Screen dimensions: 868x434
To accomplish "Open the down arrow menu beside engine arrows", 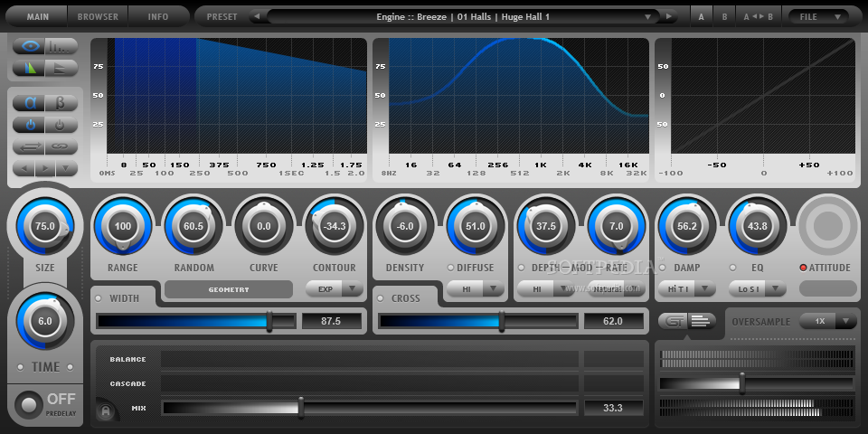I will [66, 168].
